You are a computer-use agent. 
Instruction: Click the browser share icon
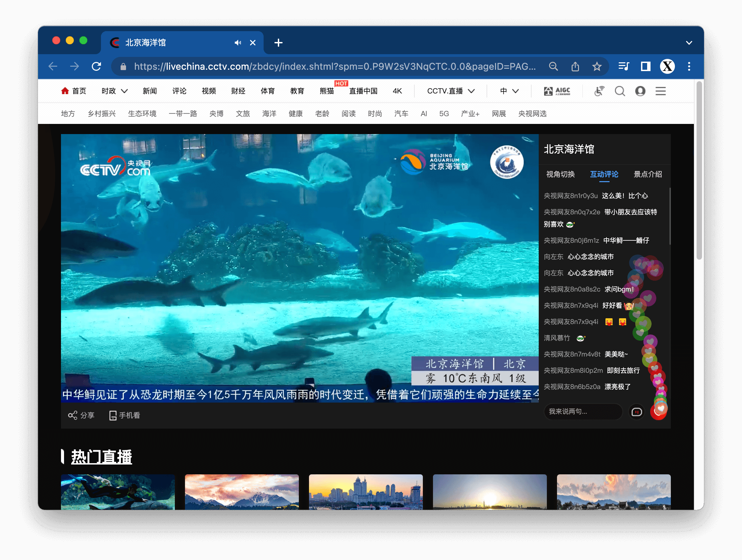[x=575, y=66]
